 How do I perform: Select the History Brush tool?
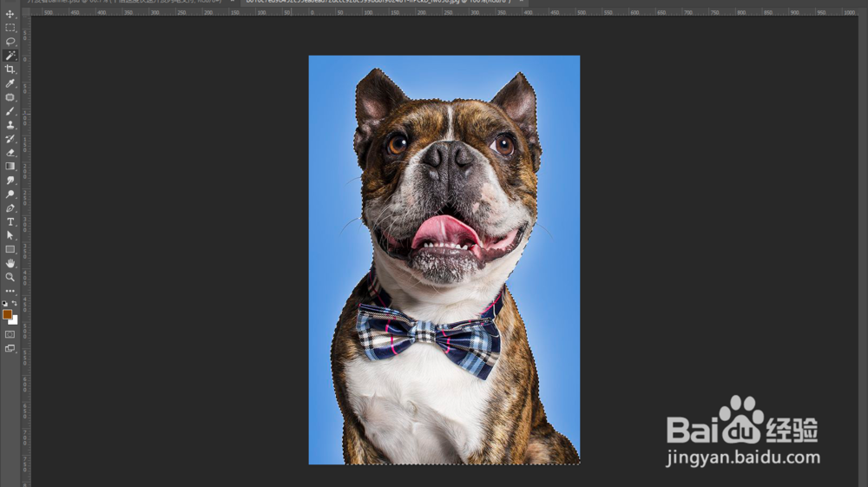tap(10, 138)
